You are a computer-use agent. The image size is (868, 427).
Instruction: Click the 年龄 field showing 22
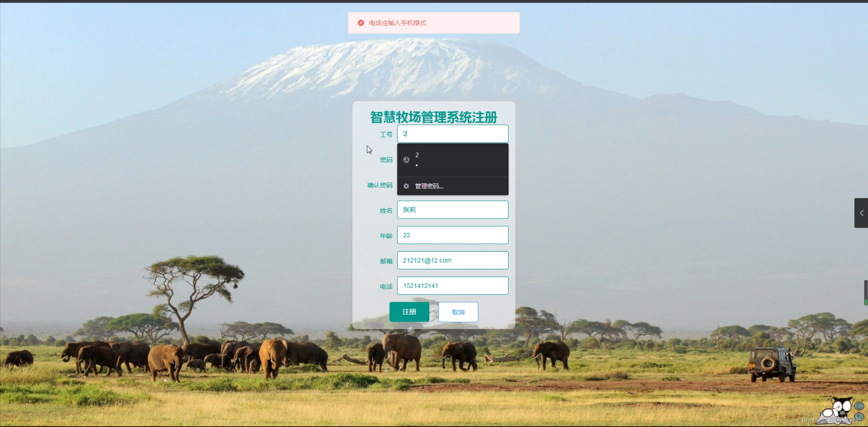[x=452, y=235]
